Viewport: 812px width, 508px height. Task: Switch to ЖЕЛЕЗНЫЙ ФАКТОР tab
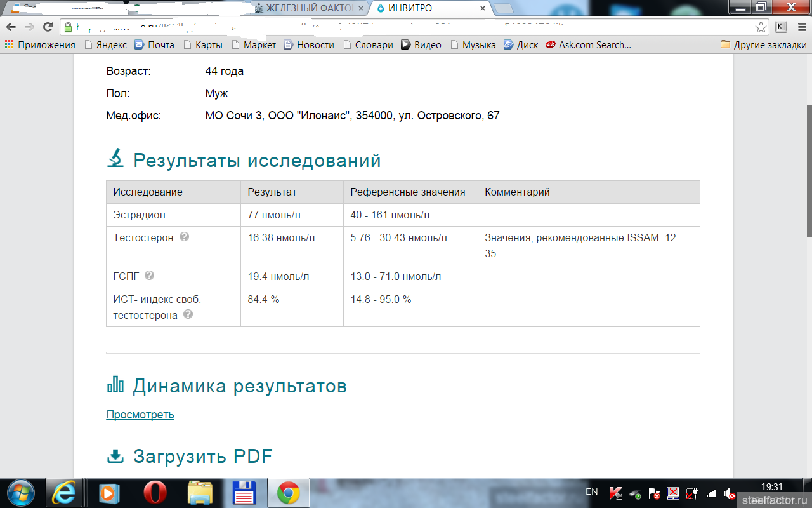pos(309,8)
